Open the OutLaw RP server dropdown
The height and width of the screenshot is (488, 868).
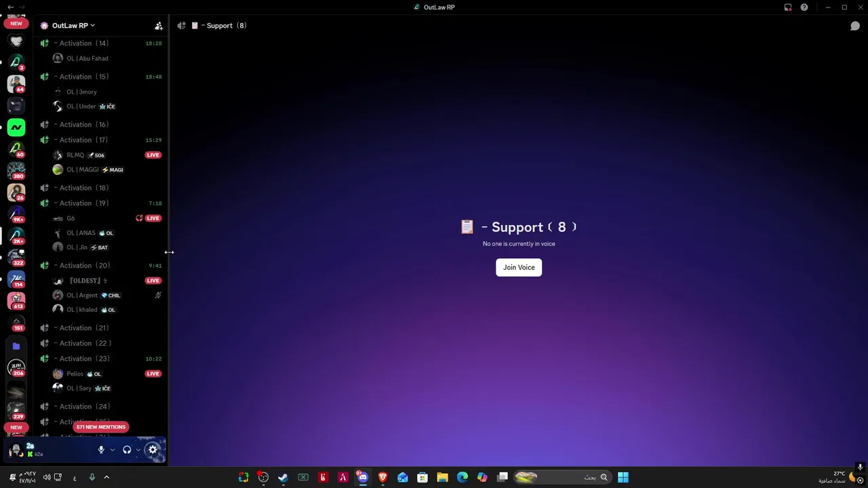[x=73, y=26]
